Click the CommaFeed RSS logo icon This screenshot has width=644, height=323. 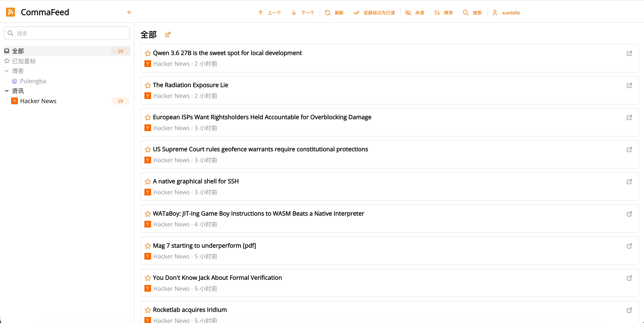[10, 12]
